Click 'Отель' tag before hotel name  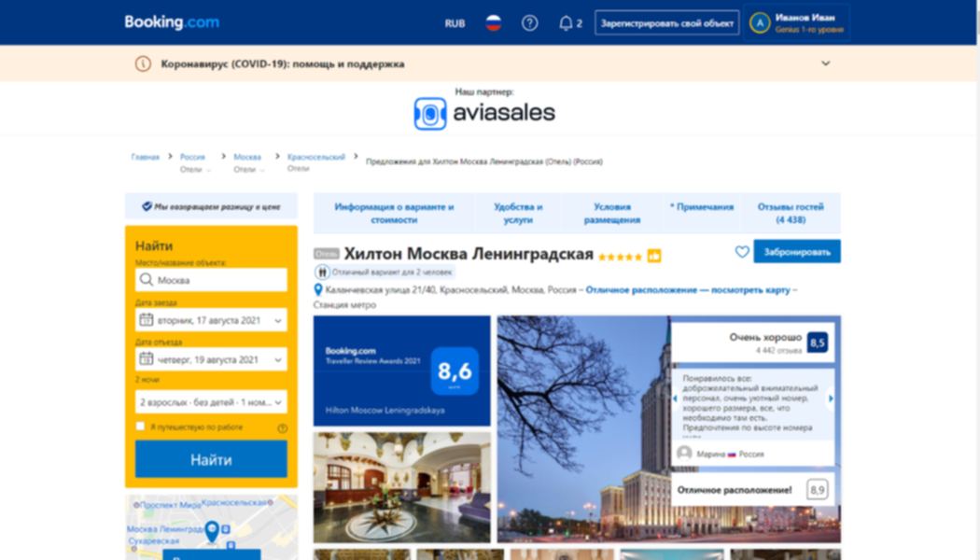327,254
